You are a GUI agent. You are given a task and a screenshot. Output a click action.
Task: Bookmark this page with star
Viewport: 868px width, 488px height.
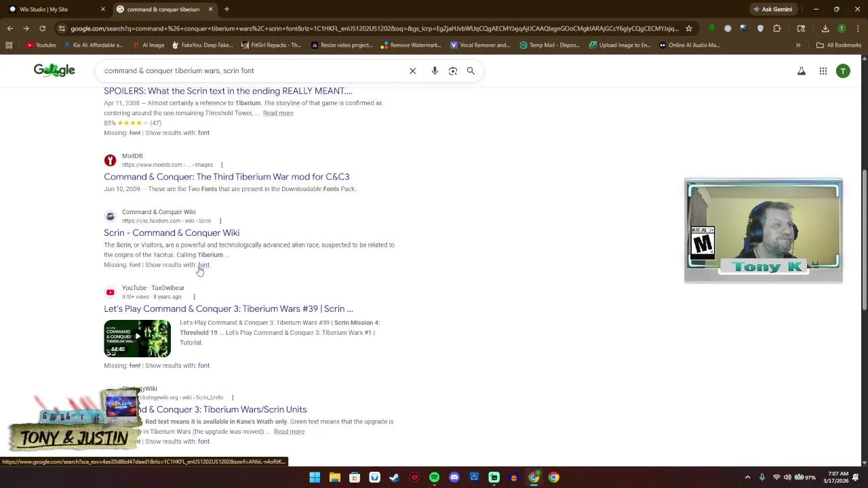tap(689, 28)
